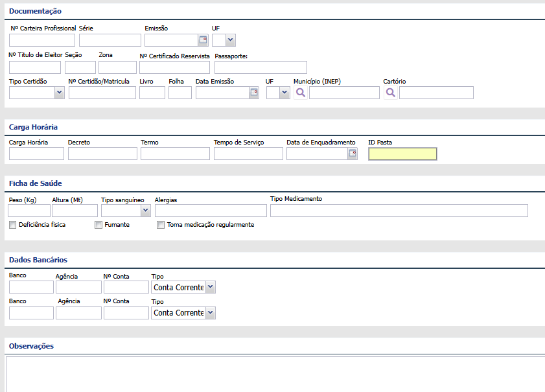Viewport: 545px width, 392px height.
Task: Click the Folha input field
Action: point(180,93)
